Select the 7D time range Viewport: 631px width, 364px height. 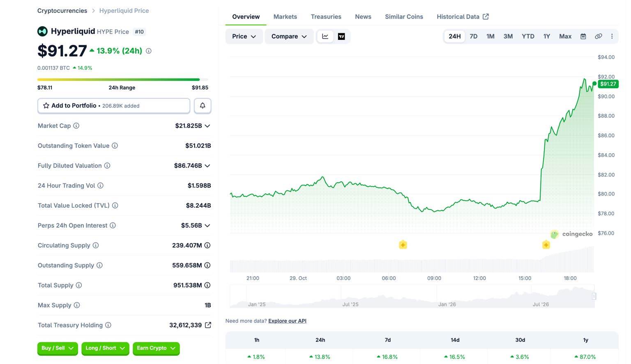click(474, 37)
